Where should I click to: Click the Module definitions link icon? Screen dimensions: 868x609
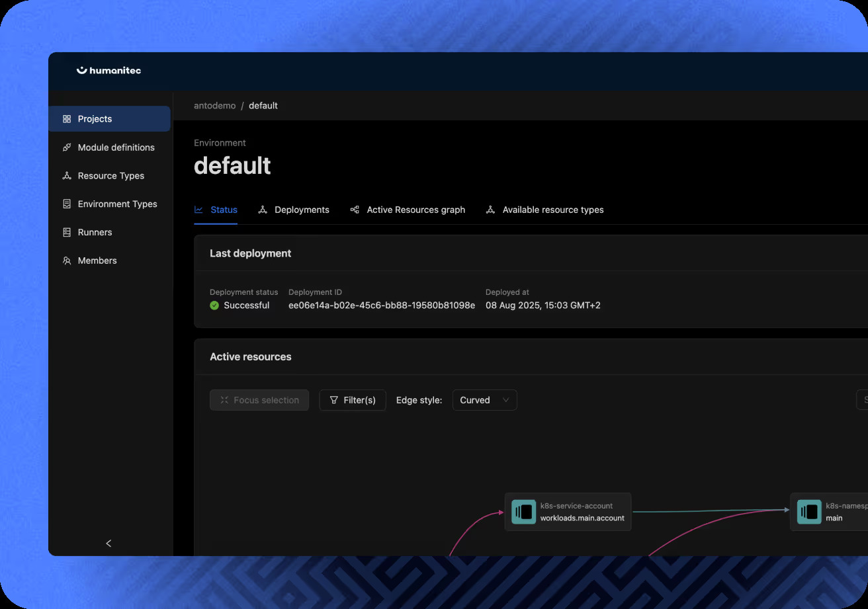point(66,147)
